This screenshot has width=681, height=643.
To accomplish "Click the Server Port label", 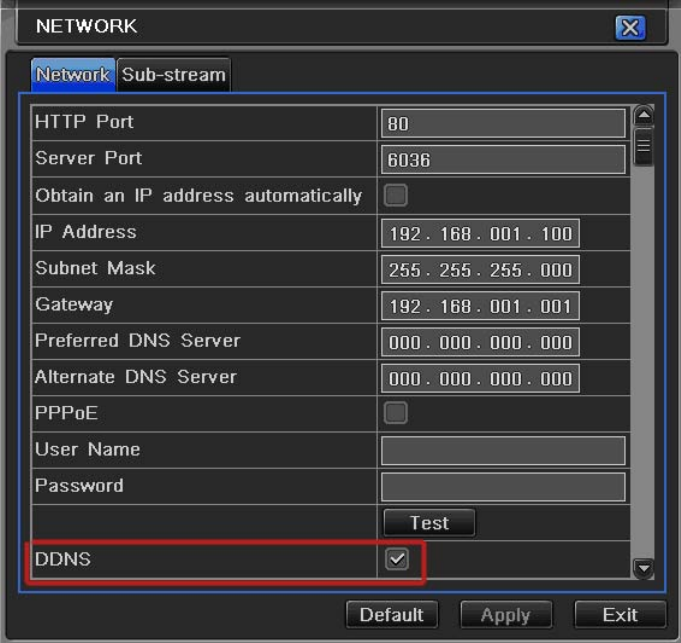I will (x=89, y=158).
